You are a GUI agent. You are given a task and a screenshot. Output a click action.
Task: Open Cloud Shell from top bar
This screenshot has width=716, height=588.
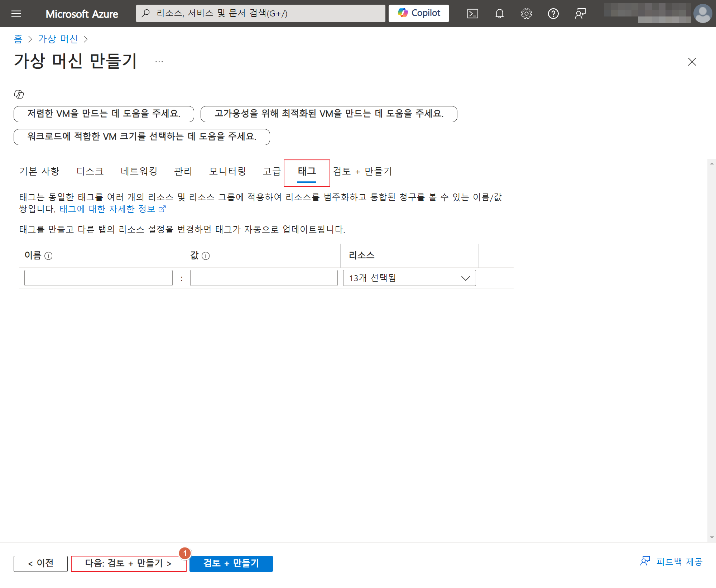point(472,14)
